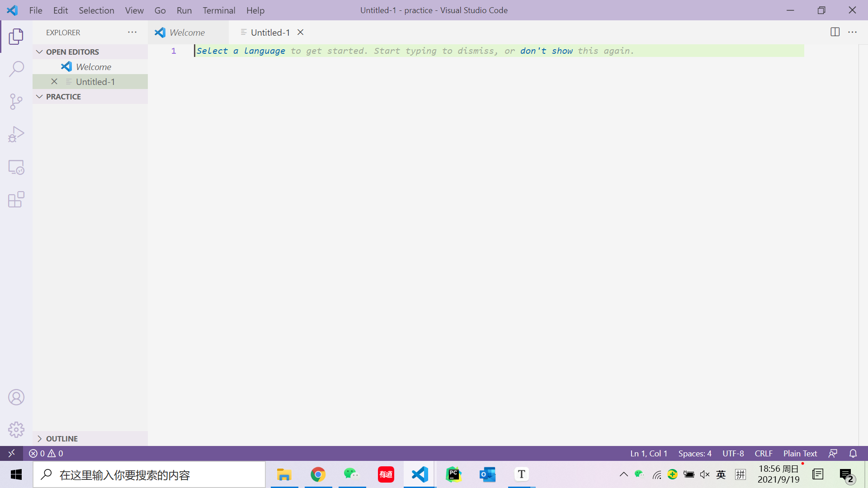
Task: Click the Accounts icon
Action: 16,398
